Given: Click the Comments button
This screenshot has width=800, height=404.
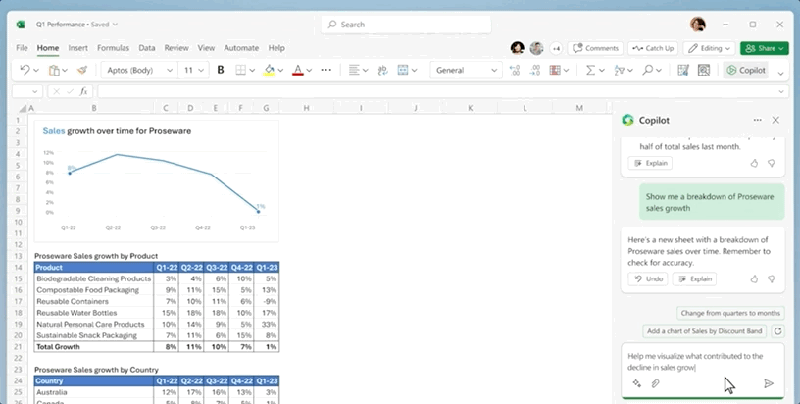Looking at the screenshot, I should coord(595,47).
